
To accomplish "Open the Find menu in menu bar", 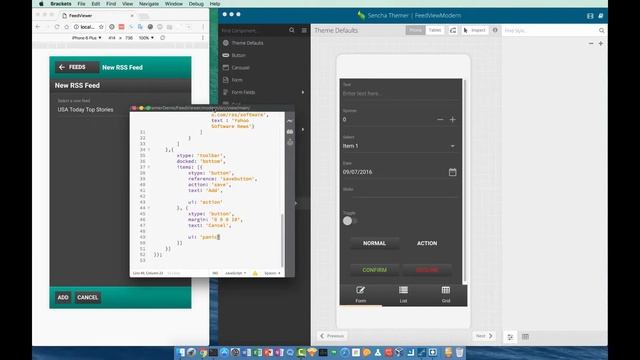I will (111, 4).
